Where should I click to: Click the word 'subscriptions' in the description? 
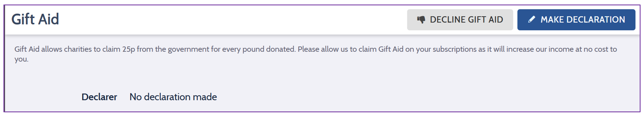454,49
